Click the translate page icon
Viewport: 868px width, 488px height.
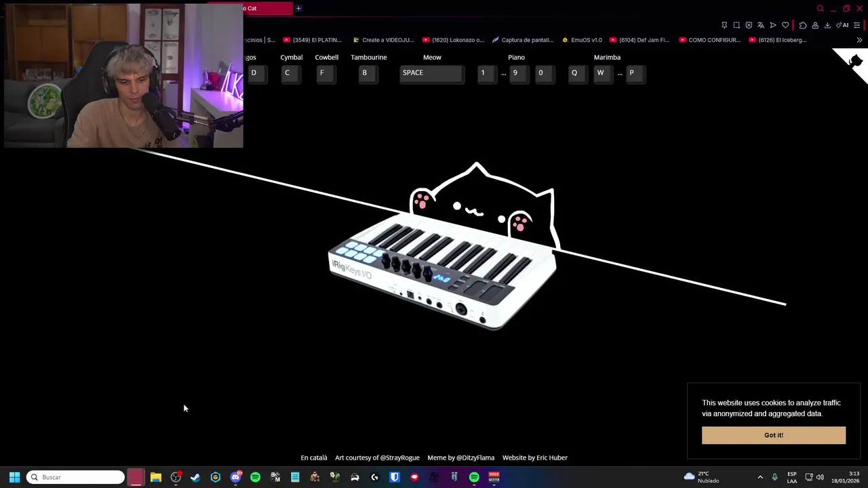click(x=761, y=25)
